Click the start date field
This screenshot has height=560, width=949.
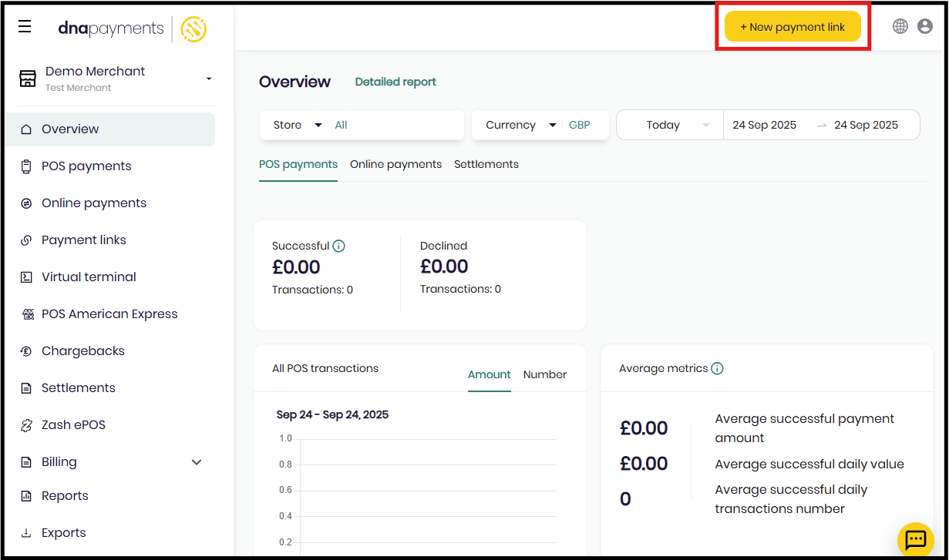[x=764, y=126]
